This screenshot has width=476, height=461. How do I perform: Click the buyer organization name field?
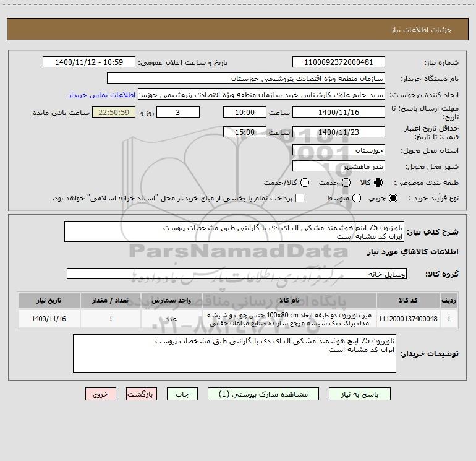(246, 78)
